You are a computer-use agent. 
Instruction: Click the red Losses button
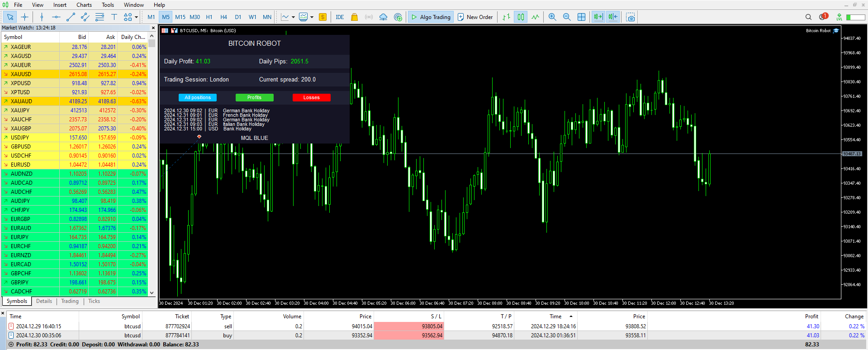pos(311,97)
